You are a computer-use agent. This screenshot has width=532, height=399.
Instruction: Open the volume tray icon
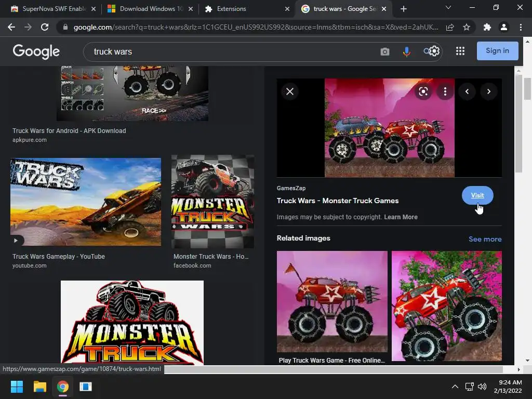[x=482, y=387]
